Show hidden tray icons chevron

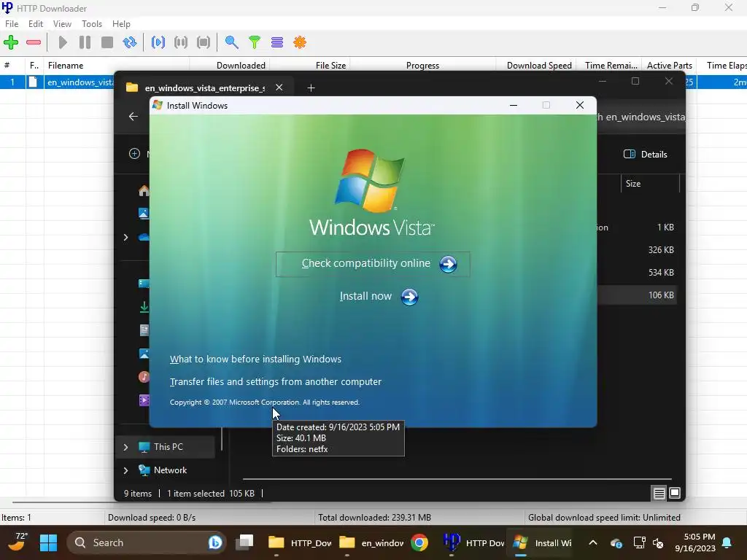coord(592,542)
